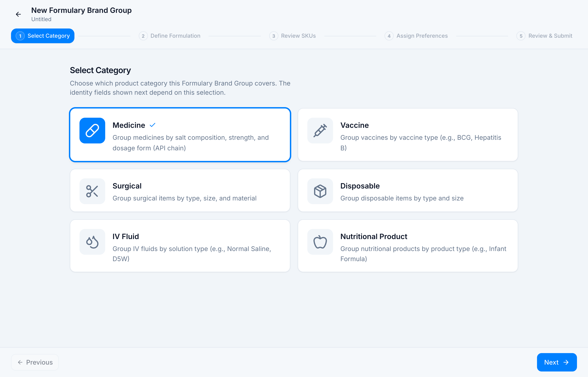Click description text 'Group disposable items by type and size'

[402, 198]
